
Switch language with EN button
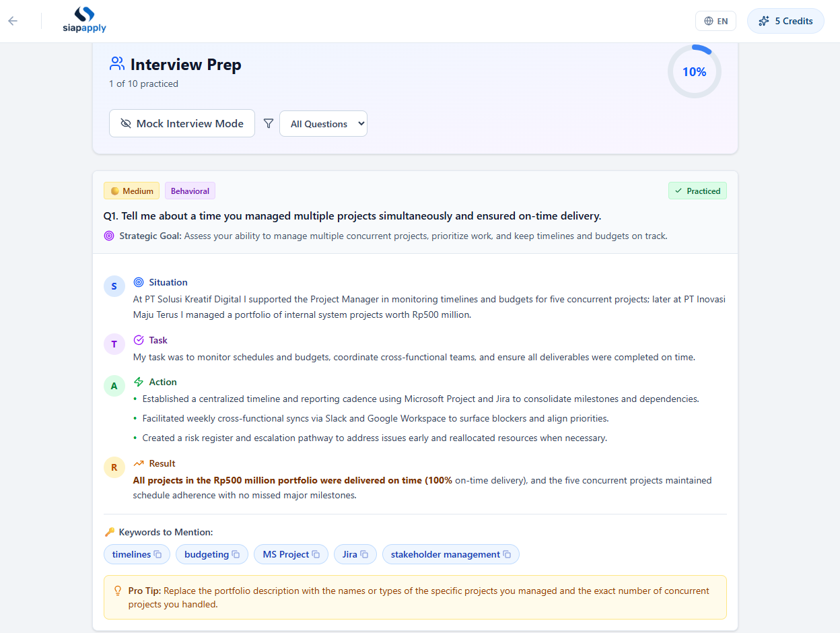click(715, 21)
